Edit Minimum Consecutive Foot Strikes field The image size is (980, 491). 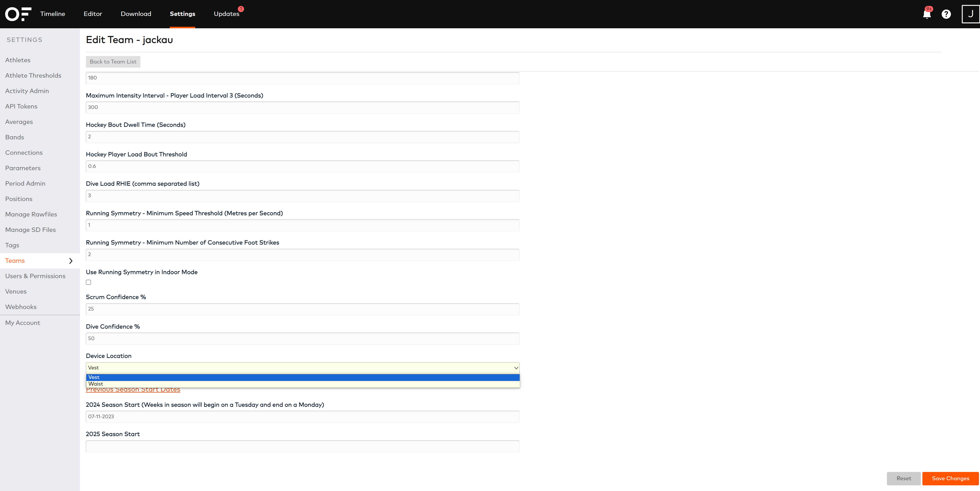tap(302, 255)
